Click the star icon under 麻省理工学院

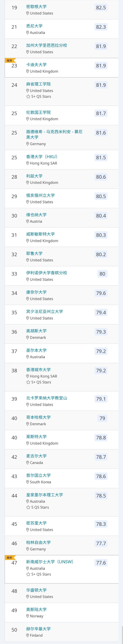[x=28, y=97]
